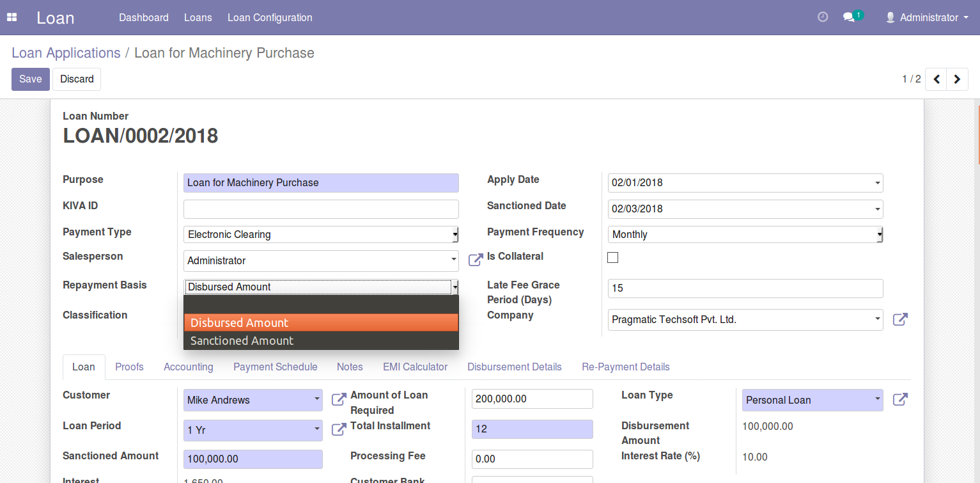This screenshot has width=980, height=483.
Task: Toggle the Is Collateral checkbox
Action: pos(612,257)
